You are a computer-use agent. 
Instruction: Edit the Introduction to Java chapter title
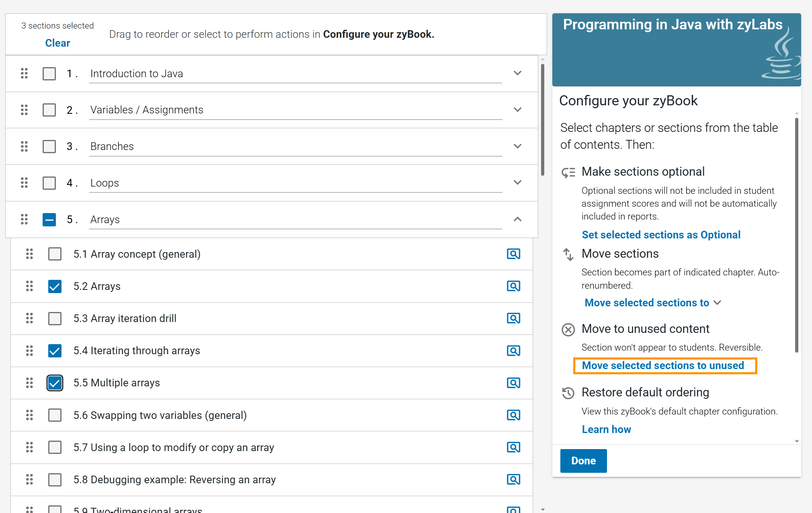pos(295,74)
